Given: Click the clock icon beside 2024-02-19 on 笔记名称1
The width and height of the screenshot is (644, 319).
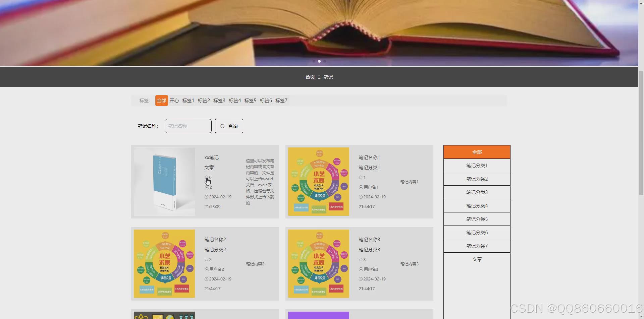Looking at the screenshot, I should point(361,197).
